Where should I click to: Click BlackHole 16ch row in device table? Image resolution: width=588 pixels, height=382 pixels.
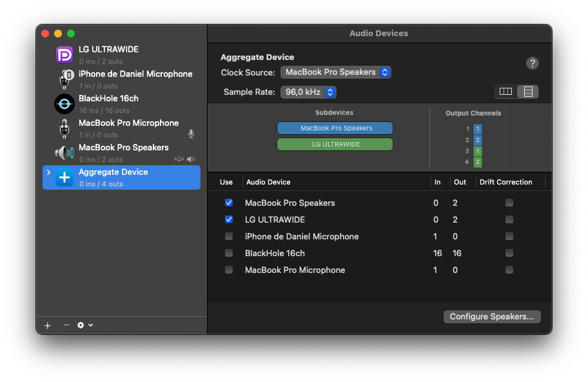pyautogui.click(x=379, y=254)
